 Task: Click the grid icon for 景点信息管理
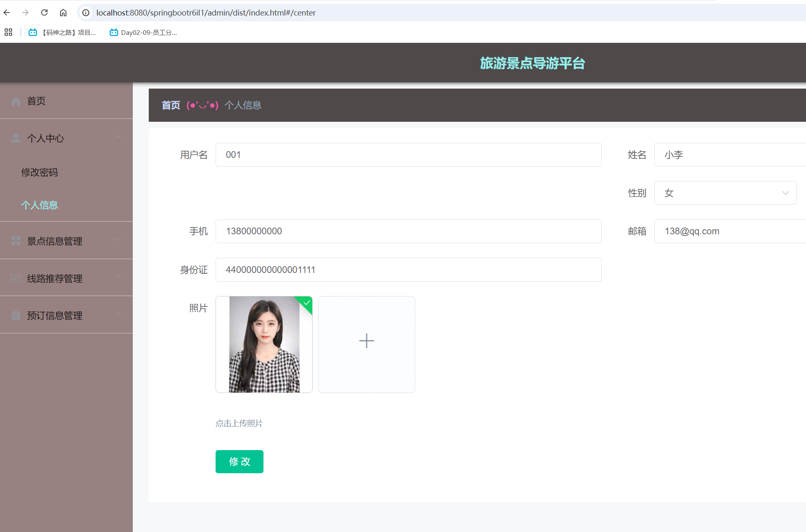point(16,241)
